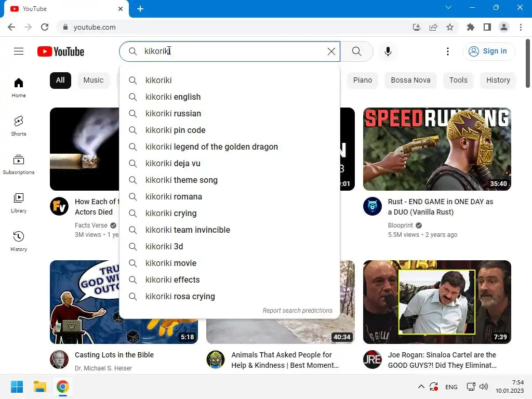Select the Piano filter chip

point(362,80)
